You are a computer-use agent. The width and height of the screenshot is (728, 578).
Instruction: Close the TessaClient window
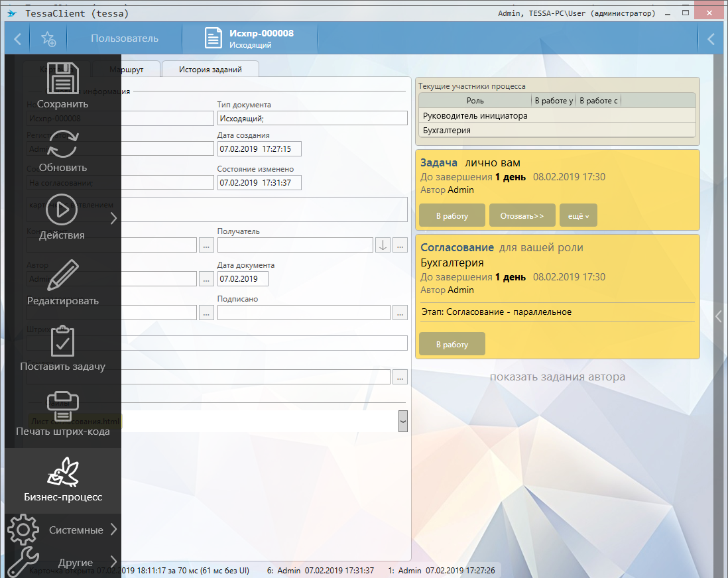(x=709, y=13)
